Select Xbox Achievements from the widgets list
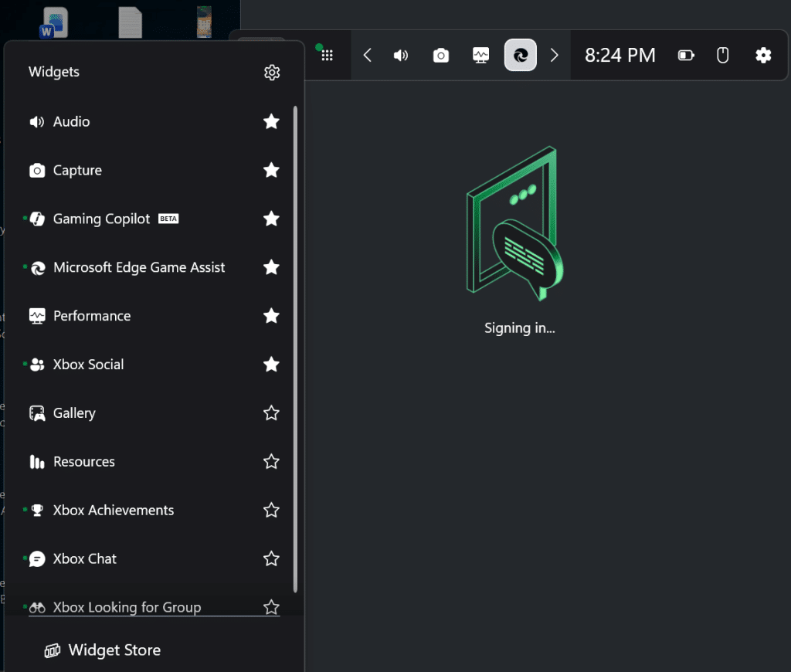Image resolution: width=791 pixels, height=672 pixels. (113, 510)
